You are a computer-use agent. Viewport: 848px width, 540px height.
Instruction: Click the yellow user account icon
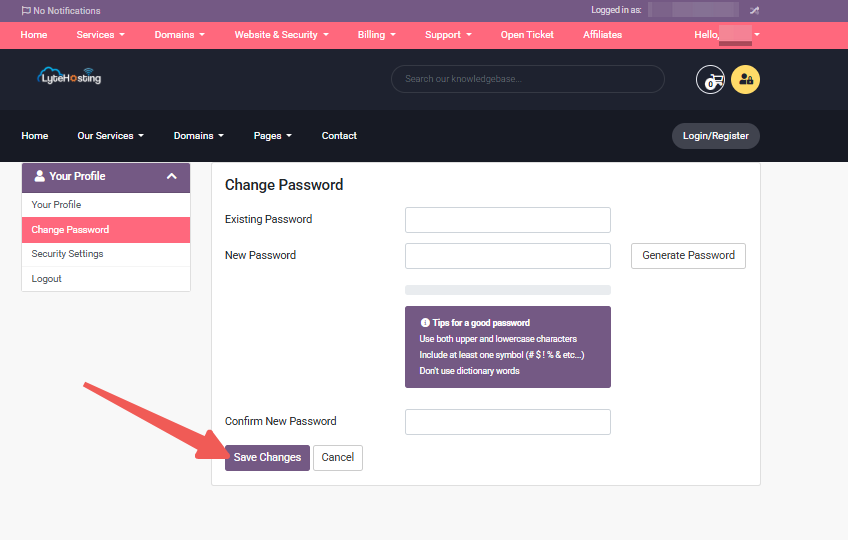click(745, 80)
